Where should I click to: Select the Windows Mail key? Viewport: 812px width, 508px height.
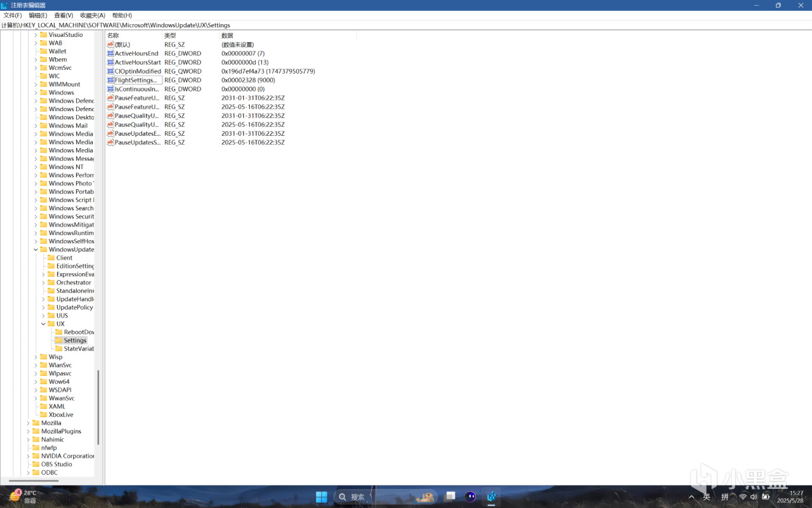[x=68, y=126]
